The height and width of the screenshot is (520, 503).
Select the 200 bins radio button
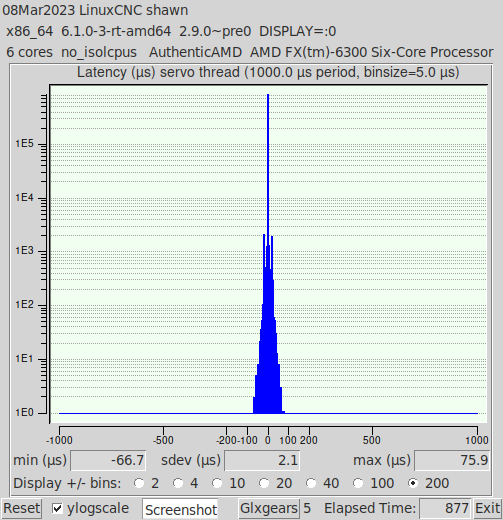coord(413,483)
